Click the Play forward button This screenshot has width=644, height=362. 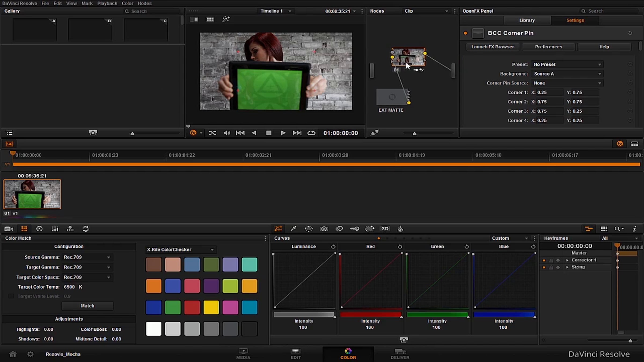[x=283, y=133]
